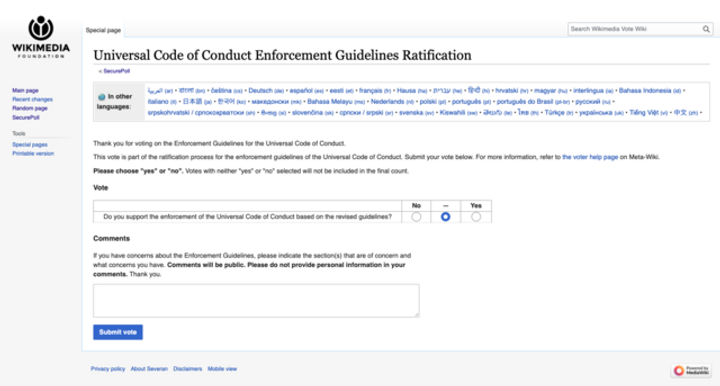
Task: Click the Wikimedia Foundation logo
Action: coord(41,37)
